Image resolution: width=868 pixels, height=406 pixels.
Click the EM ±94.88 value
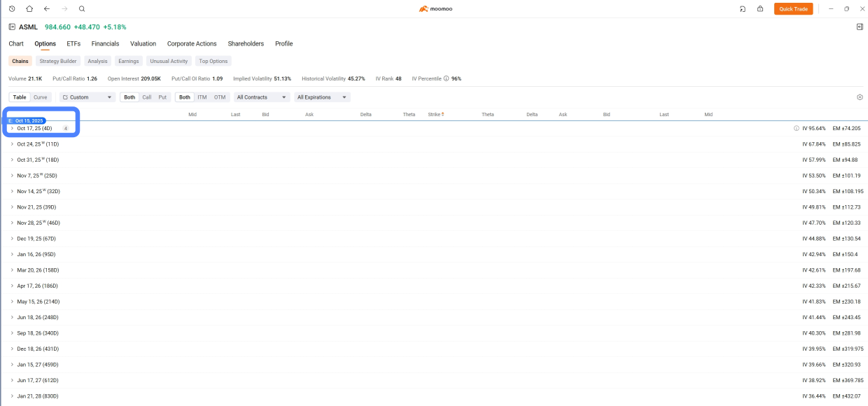846,160
